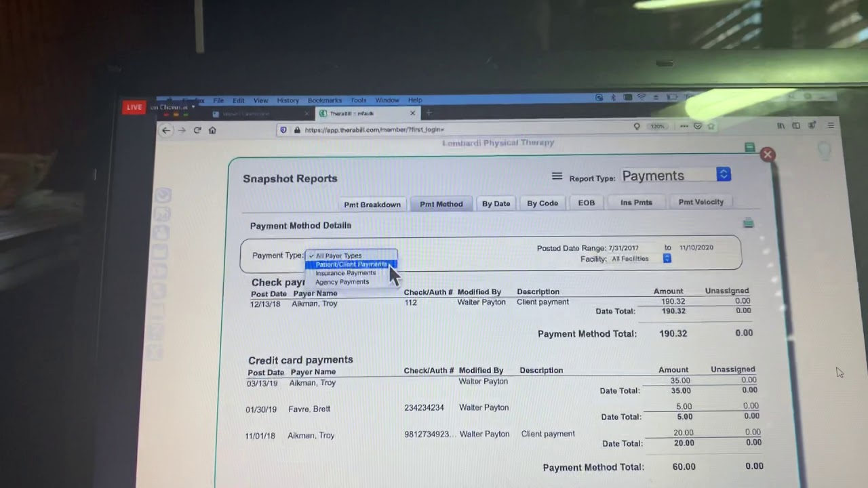Switch to the Ins Pmts tab
868x488 pixels.
(x=636, y=202)
